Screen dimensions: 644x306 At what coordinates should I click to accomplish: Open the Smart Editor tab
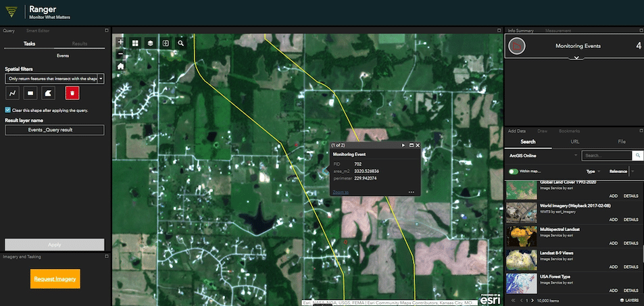tap(39, 30)
